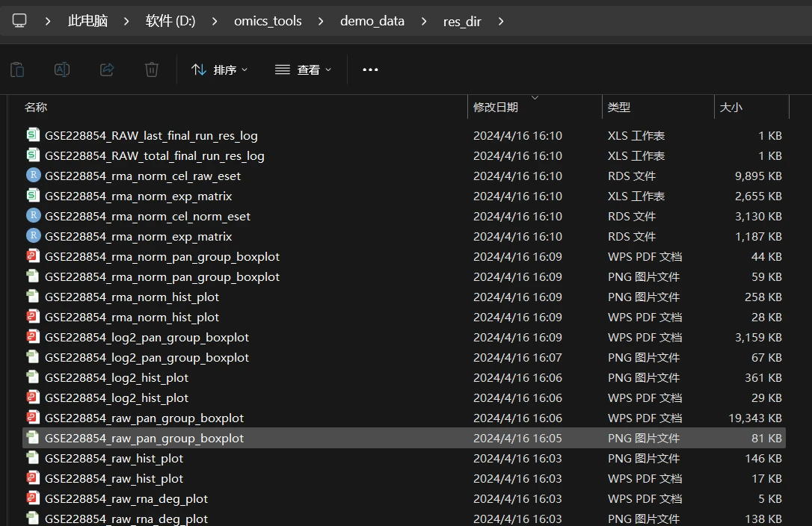Go to 此电脑 in breadcrumb
This screenshot has height=526, width=812.
[x=87, y=21]
